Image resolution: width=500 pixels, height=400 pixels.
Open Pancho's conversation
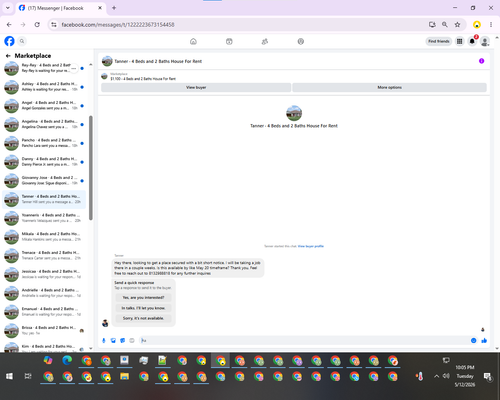44,143
